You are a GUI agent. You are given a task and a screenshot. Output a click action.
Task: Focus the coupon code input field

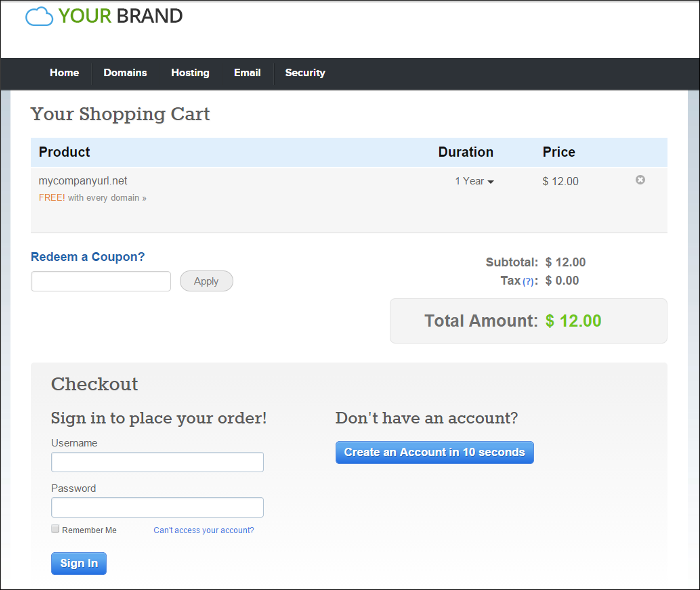101,281
